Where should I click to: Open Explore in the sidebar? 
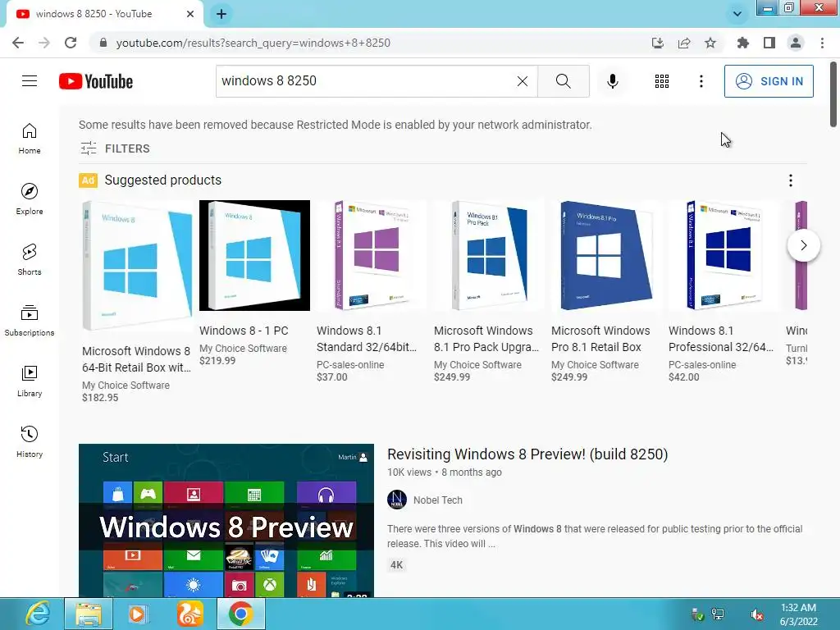click(30, 199)
